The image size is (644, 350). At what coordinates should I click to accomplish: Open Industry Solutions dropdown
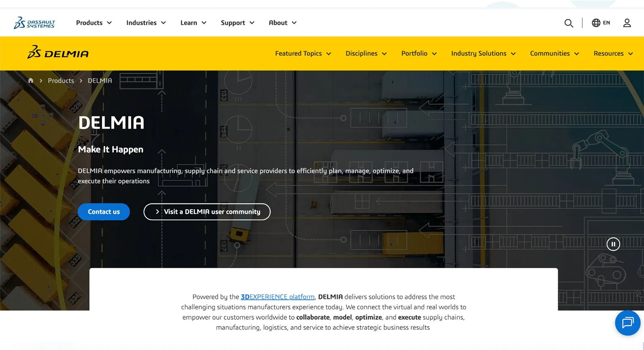[x=483, y=53]
